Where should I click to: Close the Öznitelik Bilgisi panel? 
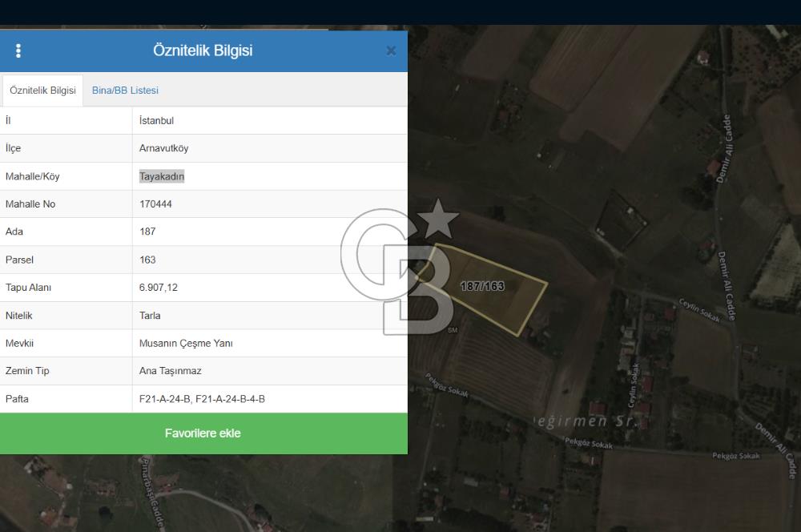coord(391,50)
